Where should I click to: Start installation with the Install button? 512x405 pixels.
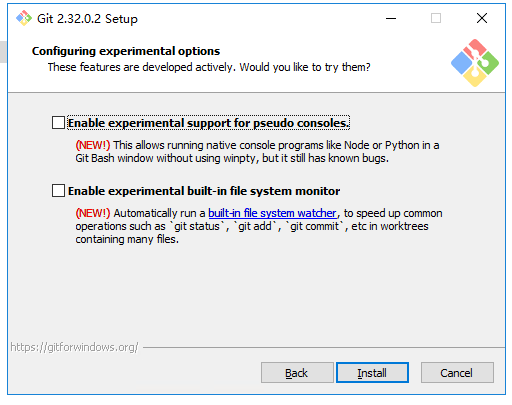[372, 373]
